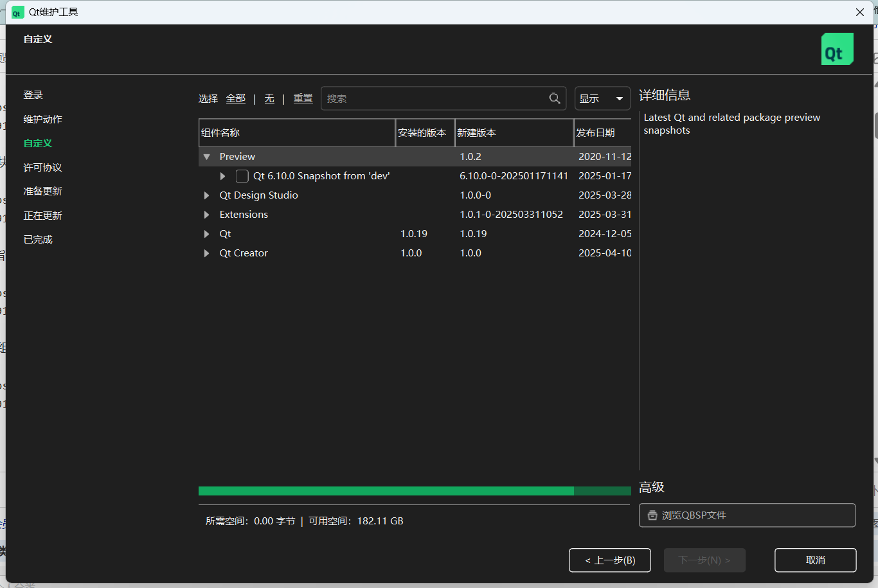Select the 维护动作 step in sidebar
Screen dimensions: 878x588
click(x=43, y=120)
